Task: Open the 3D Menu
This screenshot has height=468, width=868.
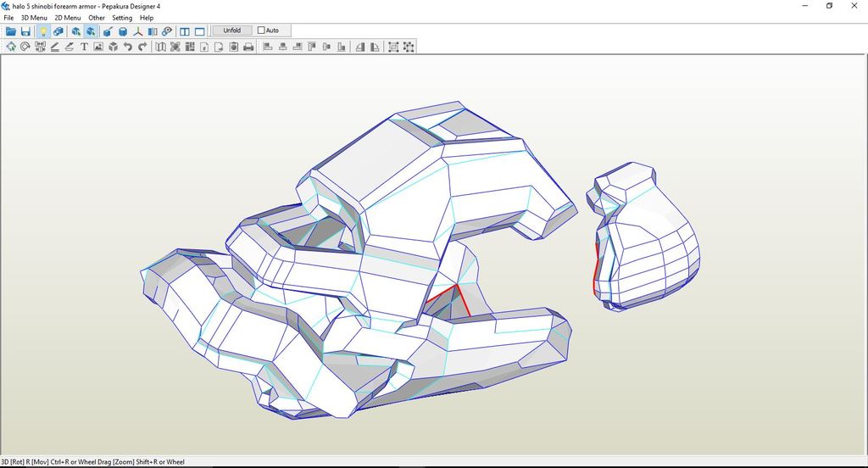Action: pos(34,18)
